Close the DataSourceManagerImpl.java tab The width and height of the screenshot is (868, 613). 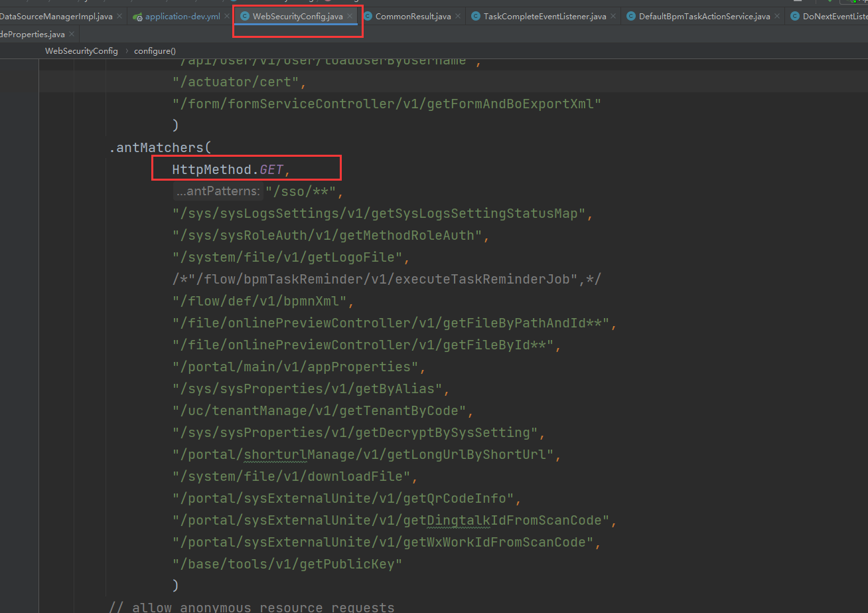pyautogui.click(x=119, y=17)
